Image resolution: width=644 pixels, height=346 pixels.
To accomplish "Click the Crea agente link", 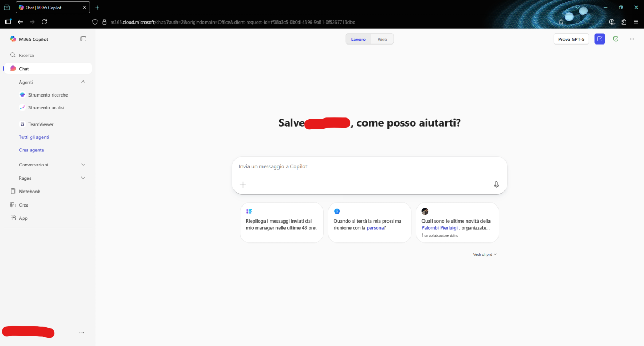I will (x=32, y=150).
